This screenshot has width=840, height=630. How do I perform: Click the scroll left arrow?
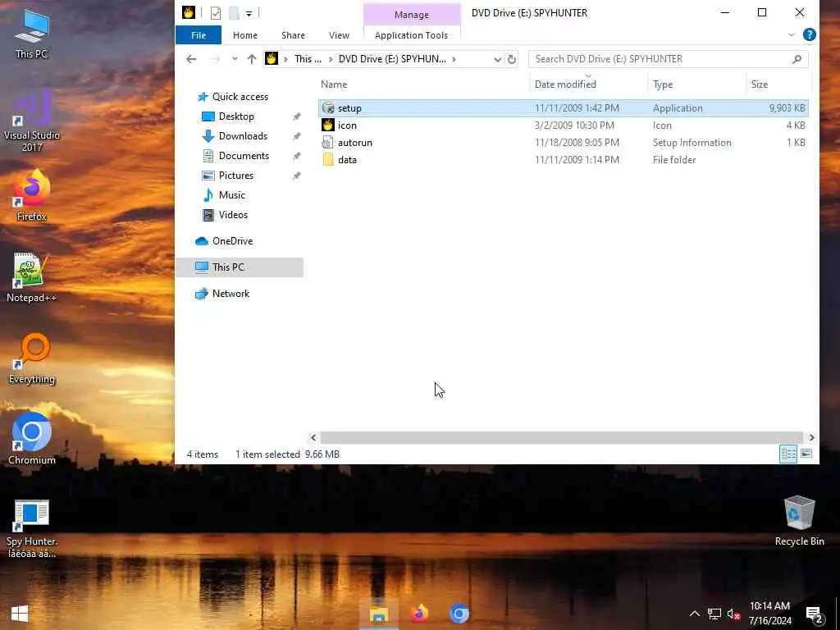(x=313, y=438)
